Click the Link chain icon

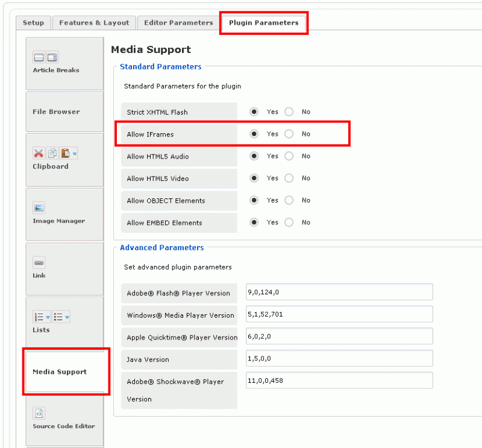point(39,263)
